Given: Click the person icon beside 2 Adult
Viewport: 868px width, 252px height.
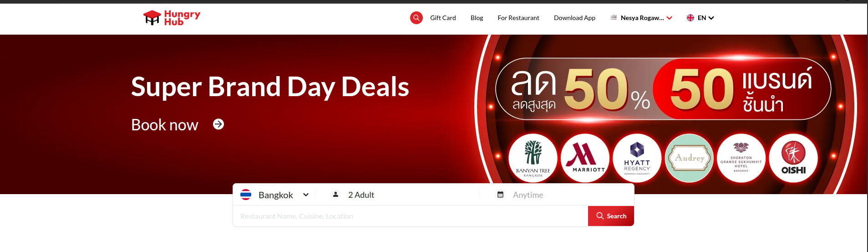Looking at the screenshot, I should pyautogui.click(x=335, y=195).
